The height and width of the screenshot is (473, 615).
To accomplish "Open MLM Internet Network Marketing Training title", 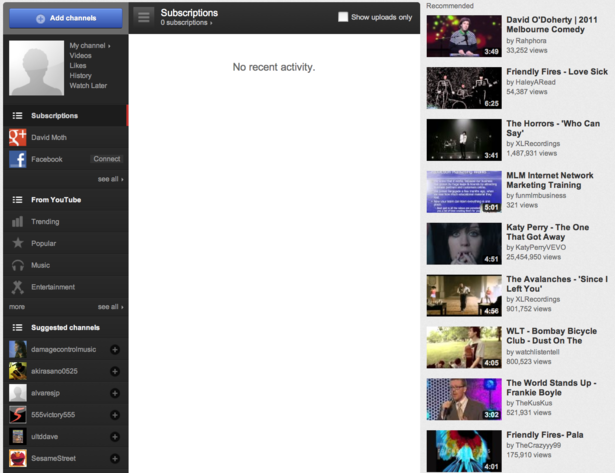I will pos(550,180).
